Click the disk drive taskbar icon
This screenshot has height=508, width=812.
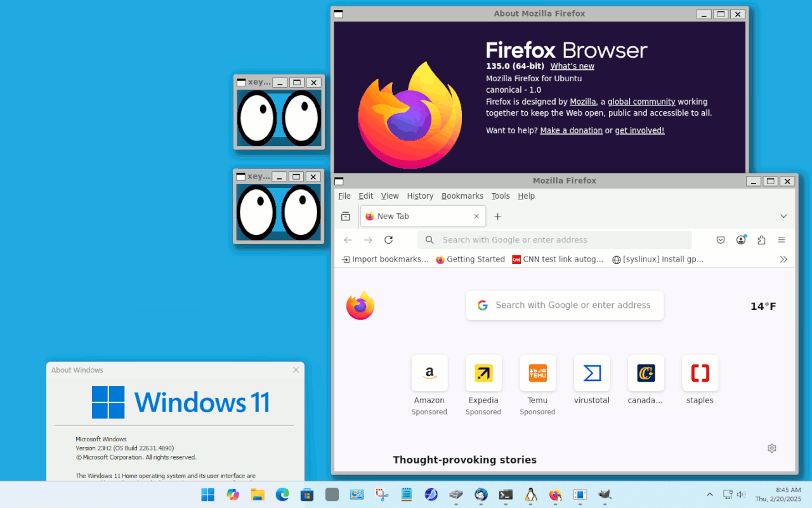tap(456, 494)
